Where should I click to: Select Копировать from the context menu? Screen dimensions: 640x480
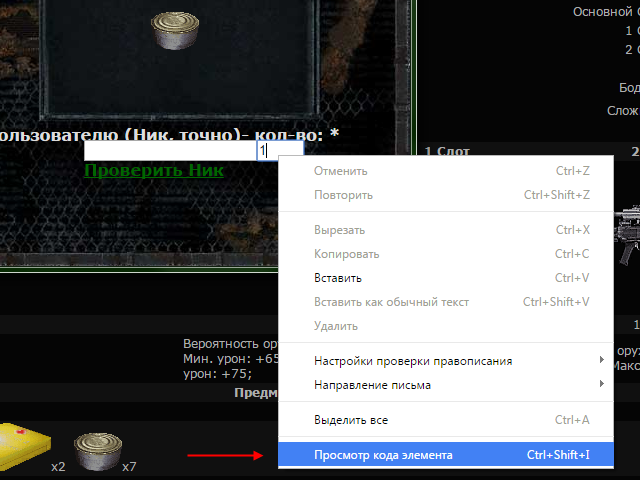coord(446,254)
